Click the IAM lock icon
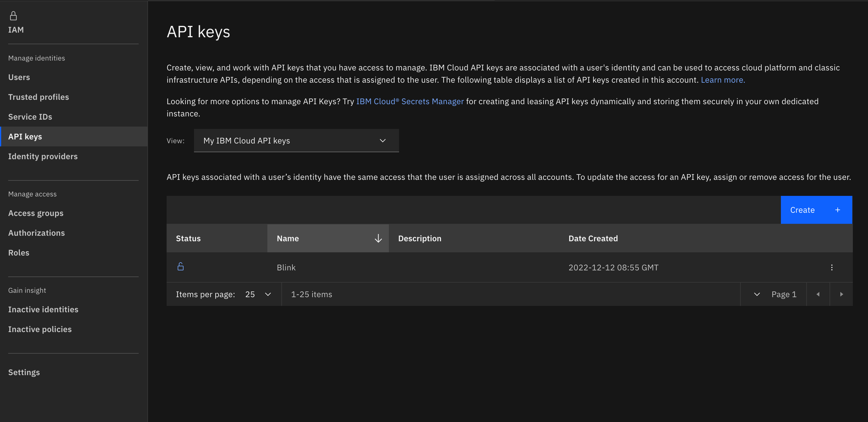The image size is (868, 422). (x=13, y=16)
